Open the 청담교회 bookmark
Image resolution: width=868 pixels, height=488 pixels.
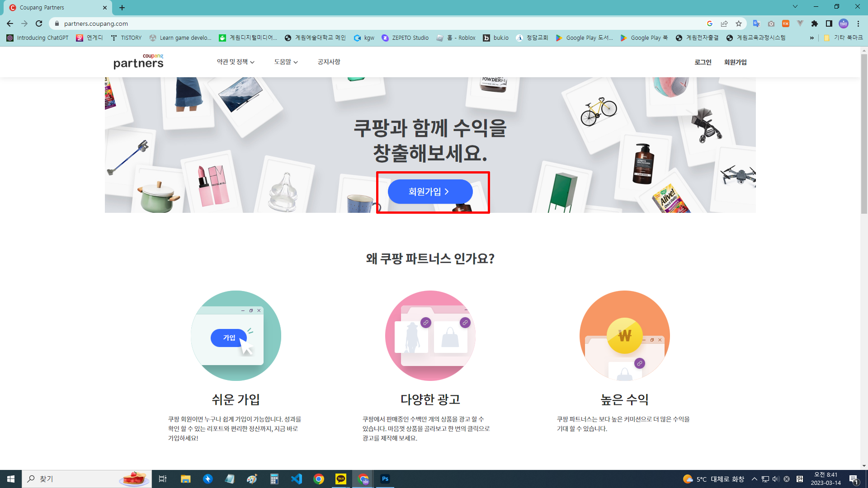[x=532, y=38]
